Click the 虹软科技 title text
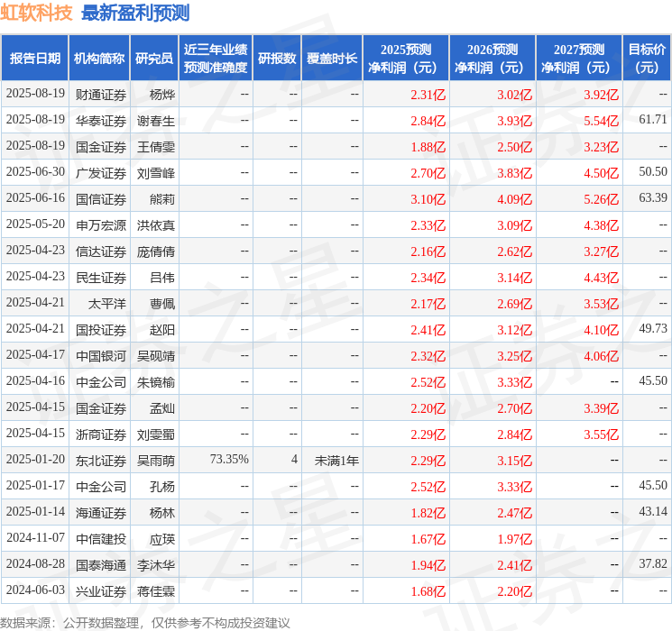 tap(36, 13)
